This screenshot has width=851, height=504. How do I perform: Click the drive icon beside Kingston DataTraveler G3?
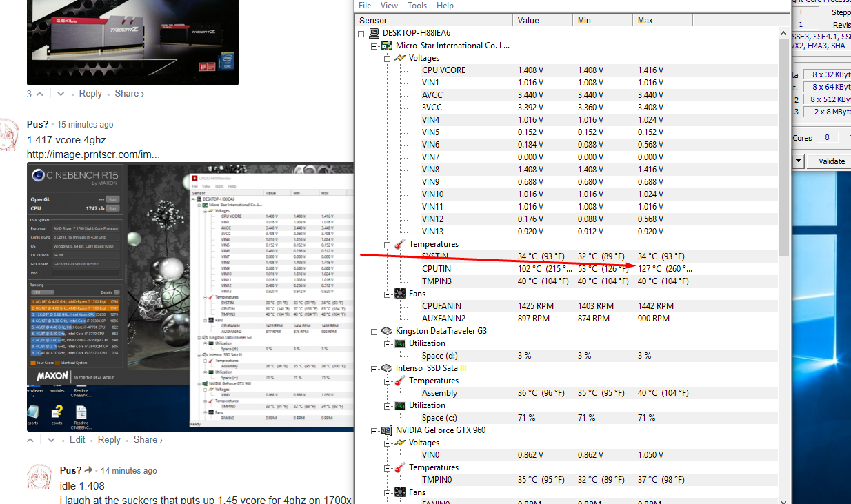tap(387, 331)
